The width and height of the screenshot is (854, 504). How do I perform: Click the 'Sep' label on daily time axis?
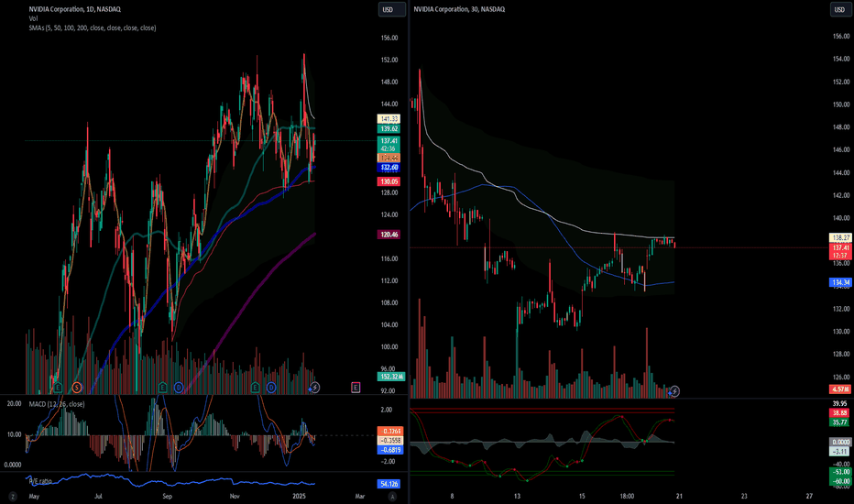tap(167, 497)
